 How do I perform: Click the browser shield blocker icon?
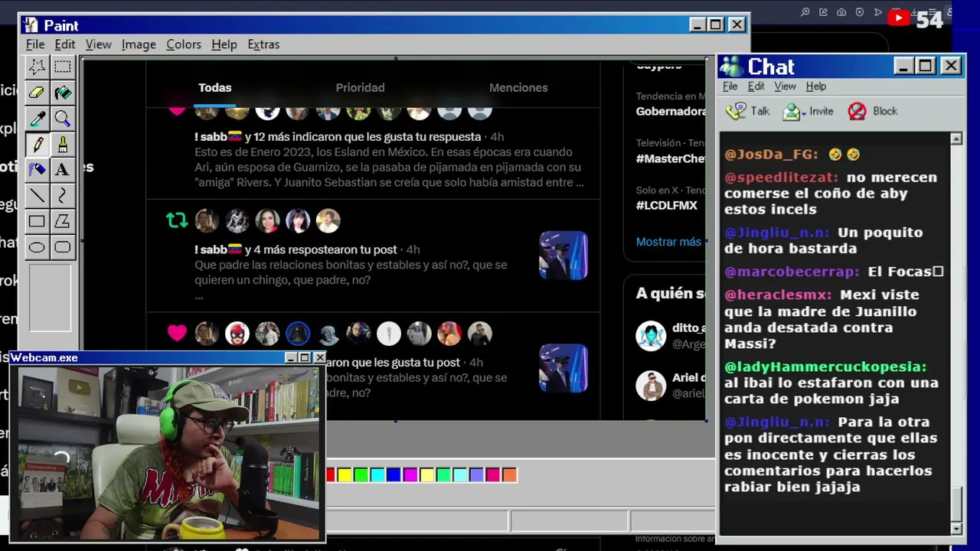[859, 12]
